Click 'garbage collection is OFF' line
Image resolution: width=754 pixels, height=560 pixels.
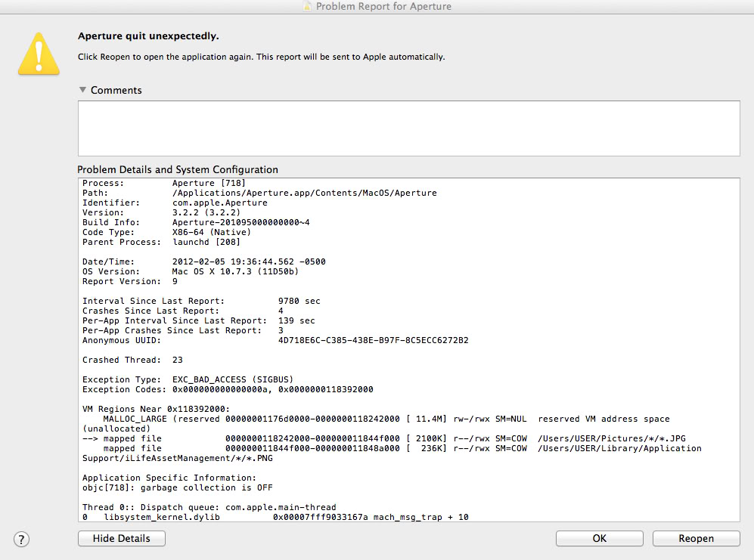[x=178, y=487]
